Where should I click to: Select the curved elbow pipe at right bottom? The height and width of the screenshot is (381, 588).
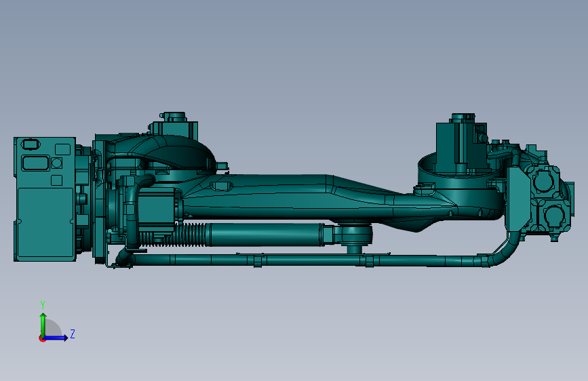point(505,251)
